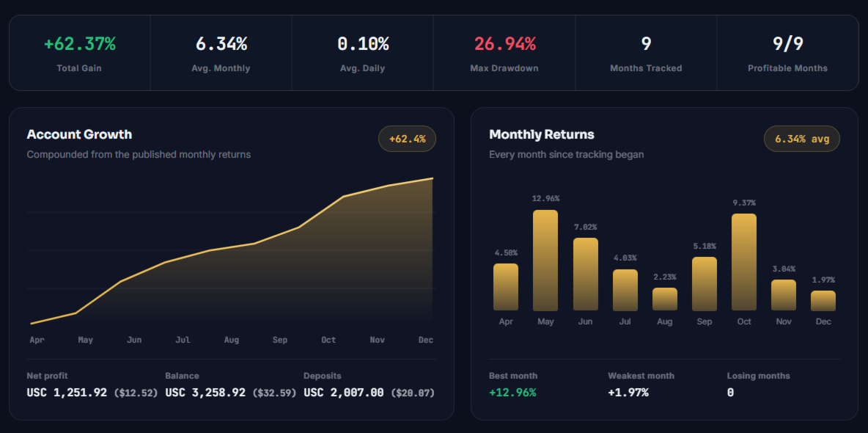Click the 0.10% Avg. Daily value
868x433 pixels.
click(363, 44)
